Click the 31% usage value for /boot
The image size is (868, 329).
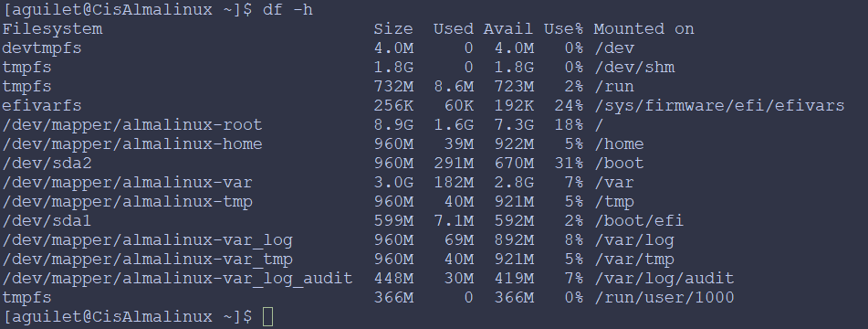569,164
